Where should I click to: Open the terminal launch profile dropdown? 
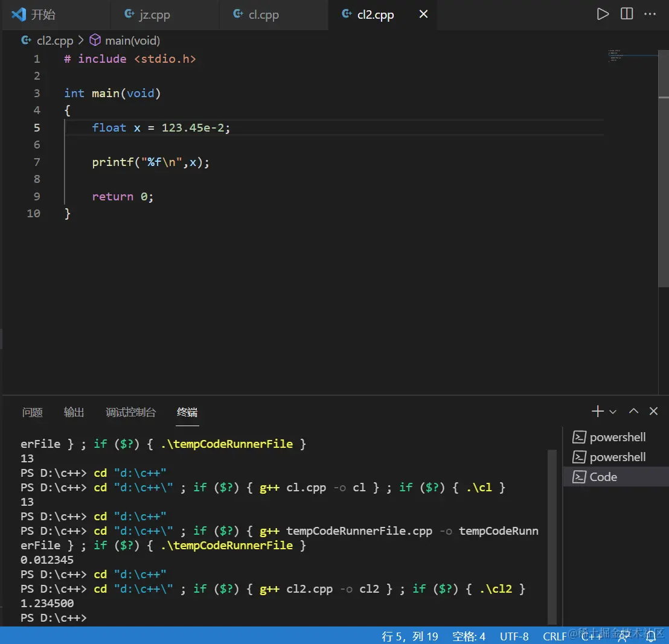[613, 412]
